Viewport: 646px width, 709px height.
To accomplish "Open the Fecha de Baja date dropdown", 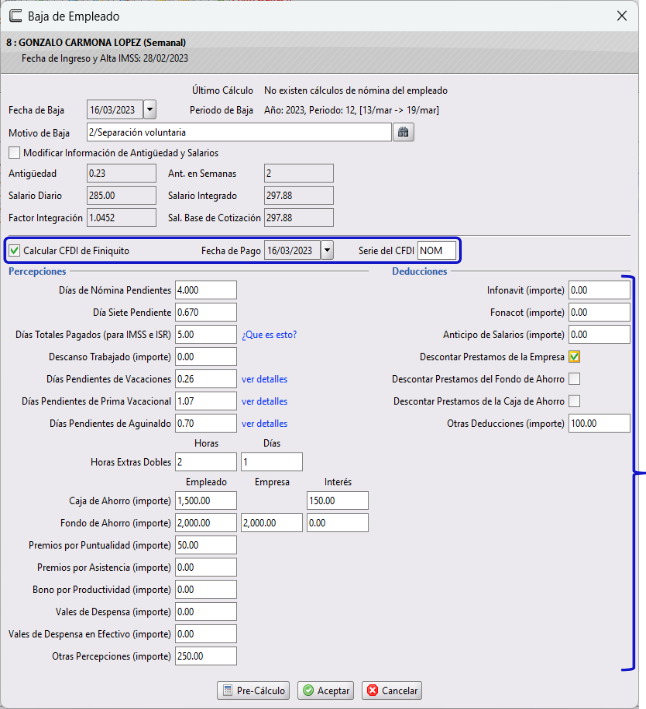I will pos(150,110).
